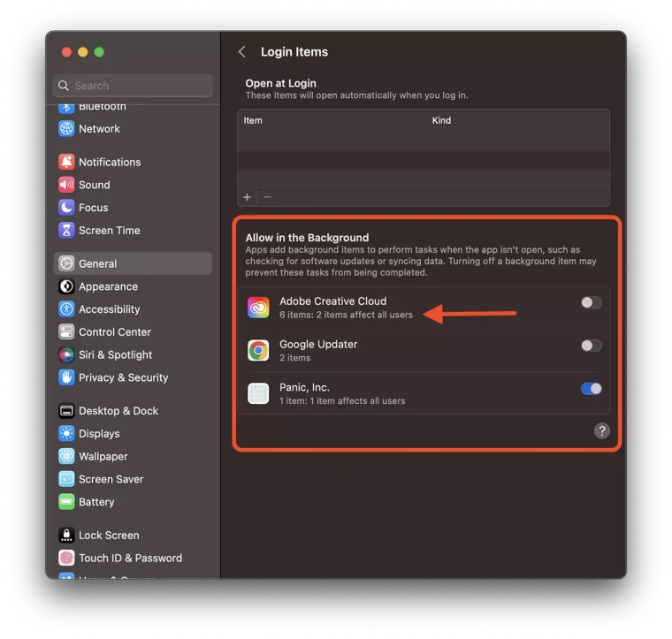Click the Sound speaker icon
Image resolution: width=672 pixels, height=639 pixels.
coord(66,185)
